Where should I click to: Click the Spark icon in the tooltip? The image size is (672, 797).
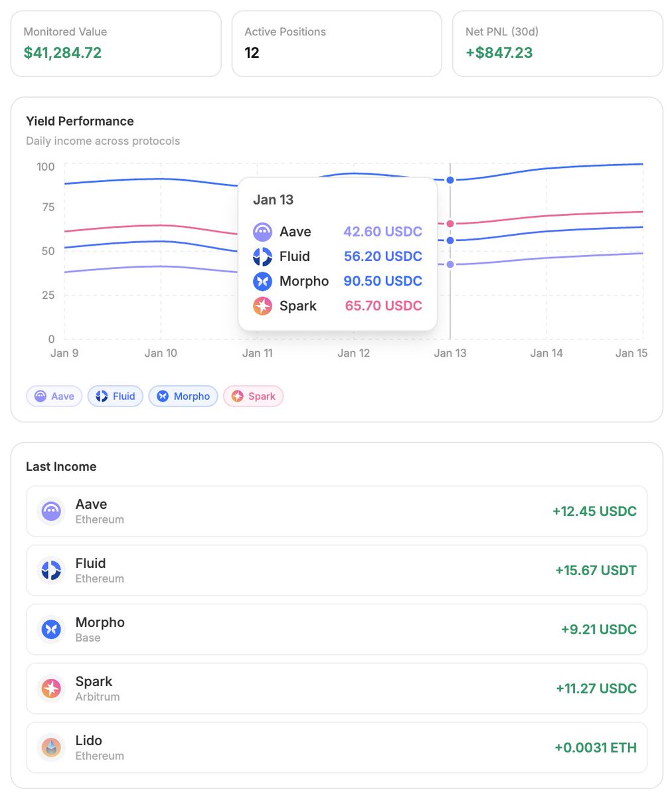[x=262, y=306]
